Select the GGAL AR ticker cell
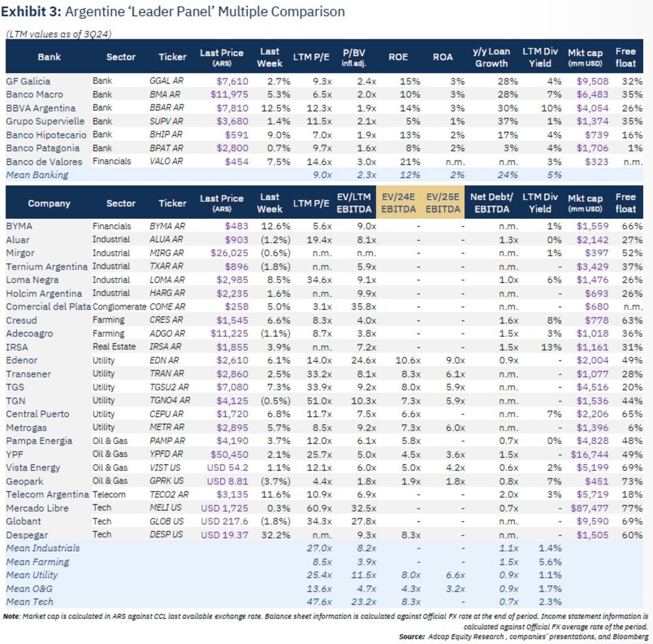The height and width of the screenshot is (644, 653). coord(167,81)
